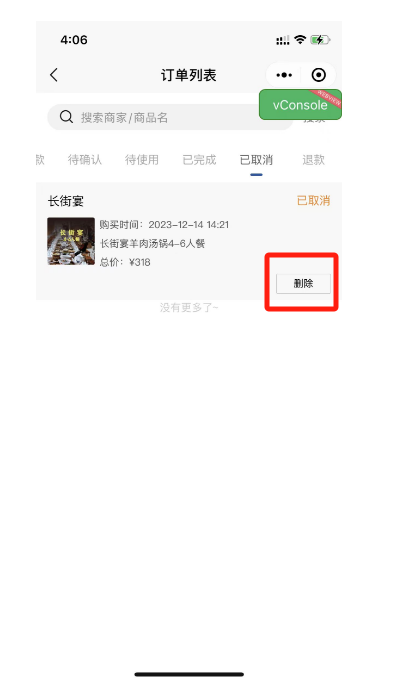Viewport: 406px width, 685px height.
Task: Switch to the 待使用 tab
Action: point(142,160)
